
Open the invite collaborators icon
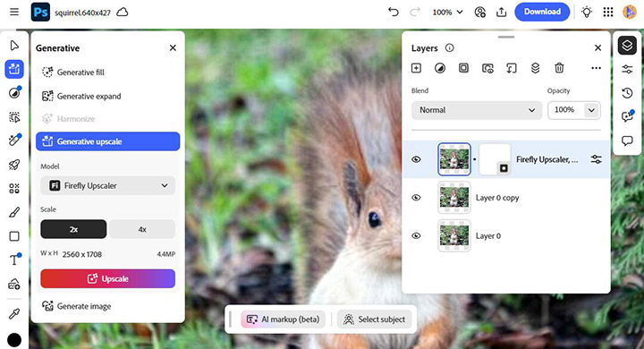point(479,13)
